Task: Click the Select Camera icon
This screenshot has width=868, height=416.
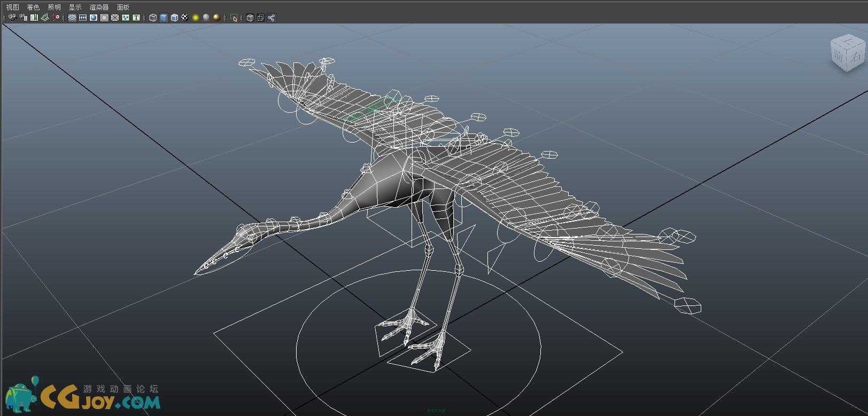Action: point(13,18)
